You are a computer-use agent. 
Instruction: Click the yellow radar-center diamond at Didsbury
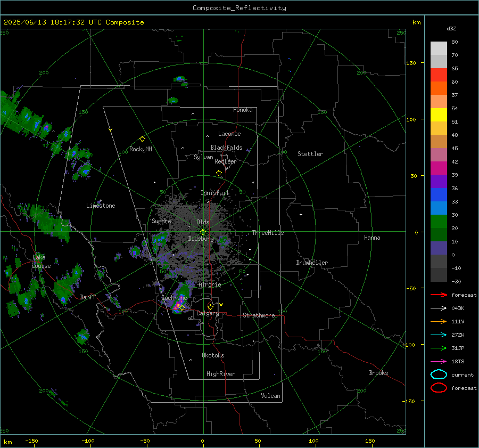[203, 232]
